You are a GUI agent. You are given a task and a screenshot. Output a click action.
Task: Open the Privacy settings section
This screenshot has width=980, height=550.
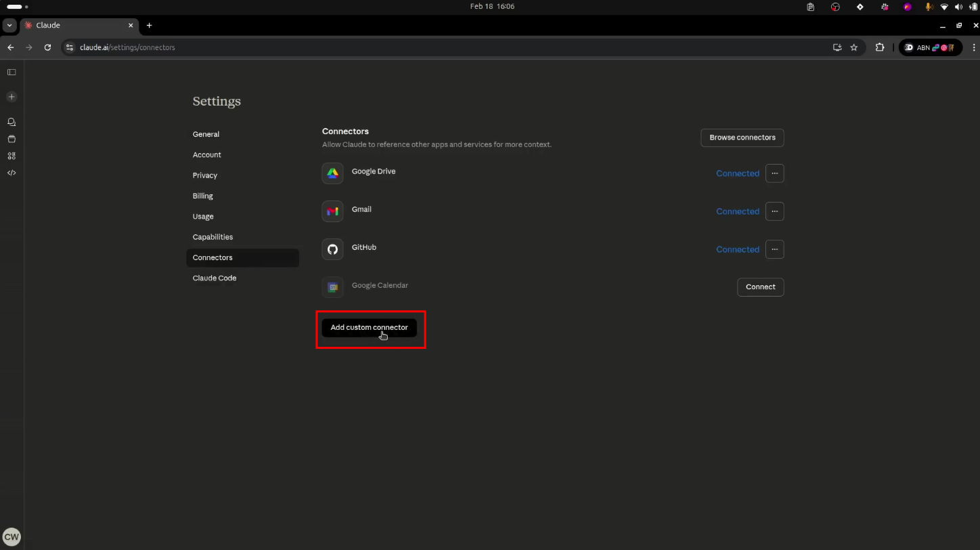(204, 175)
